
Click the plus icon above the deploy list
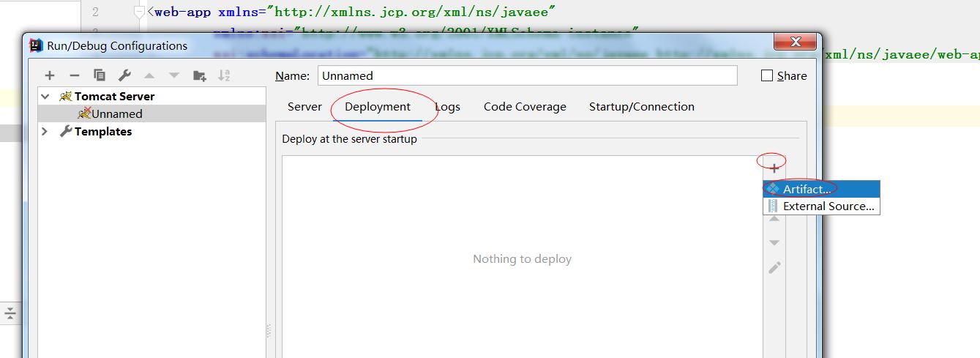pyautogui.click(x=774, y=168)
